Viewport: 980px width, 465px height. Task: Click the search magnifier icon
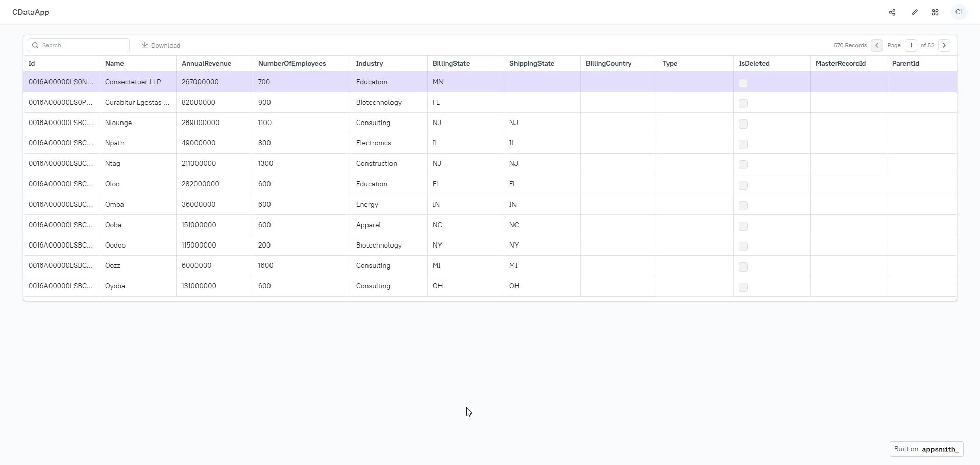point(35,45)
